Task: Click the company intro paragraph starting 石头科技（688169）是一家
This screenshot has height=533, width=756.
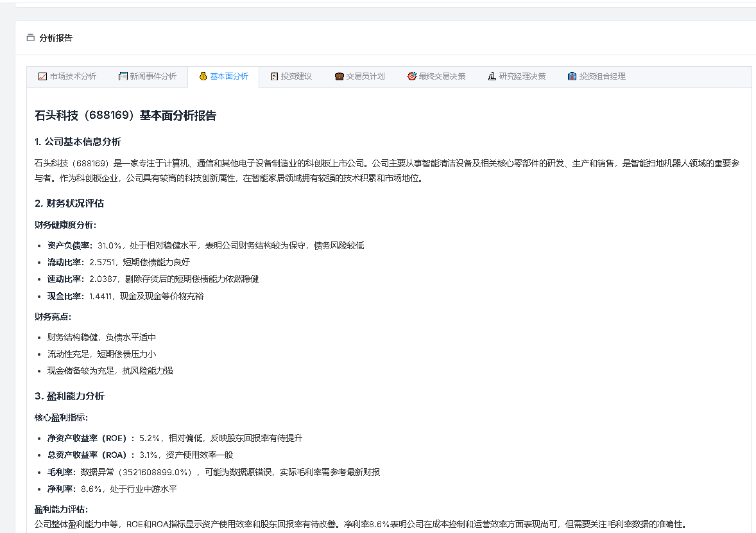Action: pos(387,170)
